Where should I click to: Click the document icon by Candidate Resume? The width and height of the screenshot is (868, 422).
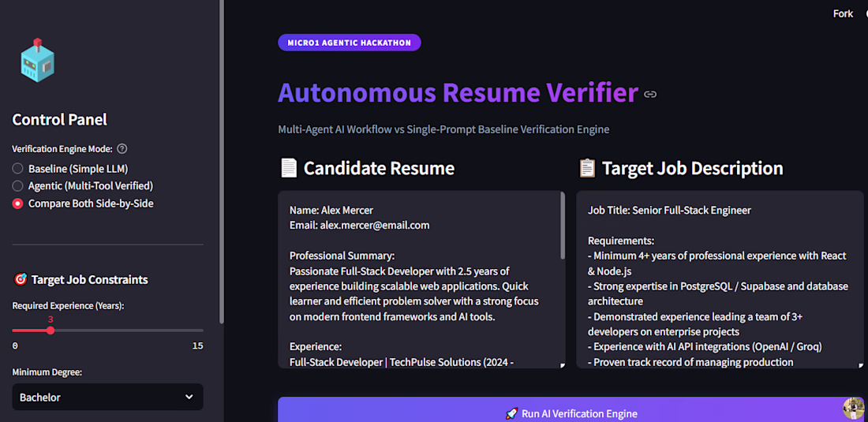(288, 168)
